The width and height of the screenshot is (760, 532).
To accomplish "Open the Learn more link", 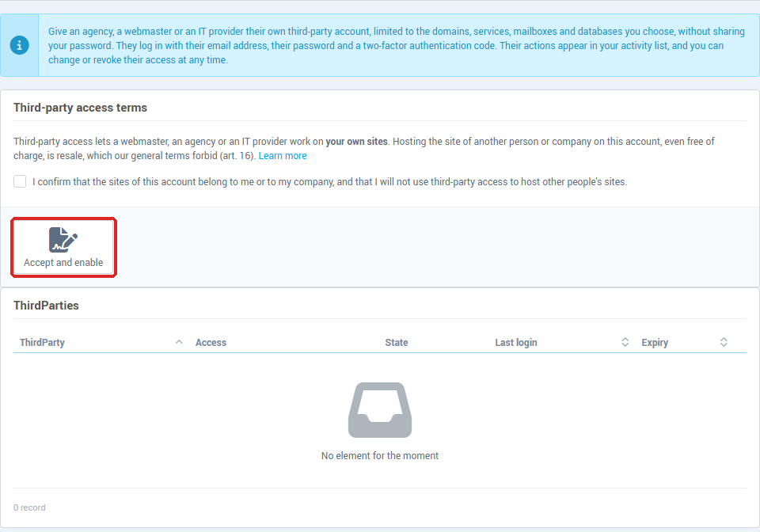I will [283, 155].
